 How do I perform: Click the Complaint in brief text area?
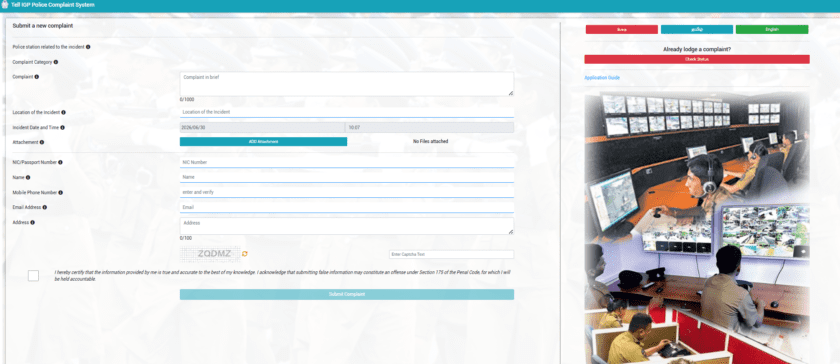347,84
